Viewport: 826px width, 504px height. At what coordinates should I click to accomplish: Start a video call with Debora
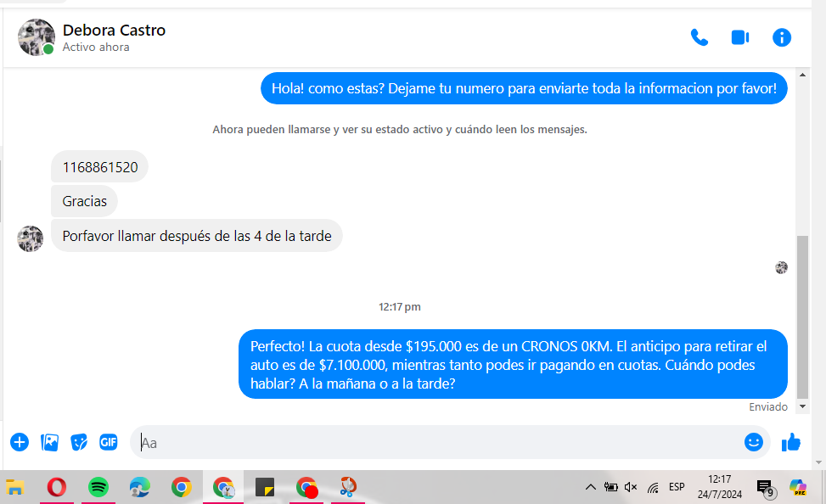tap(739, 37)
